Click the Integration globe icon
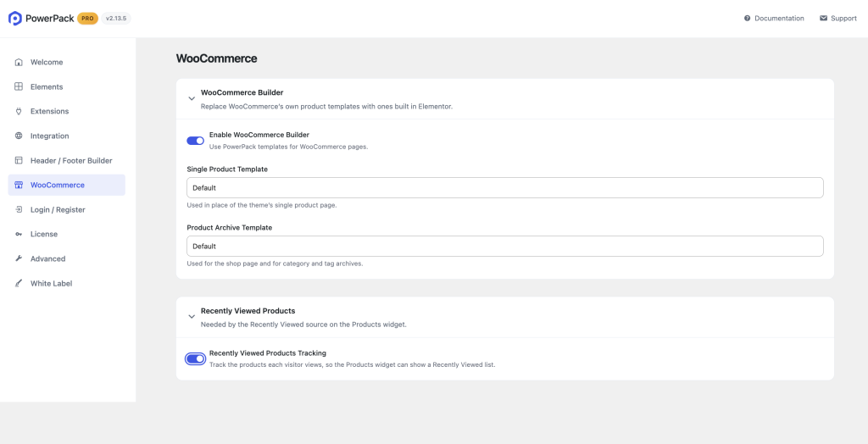Viewport: 868px width, 444px height. click(19, 136)
